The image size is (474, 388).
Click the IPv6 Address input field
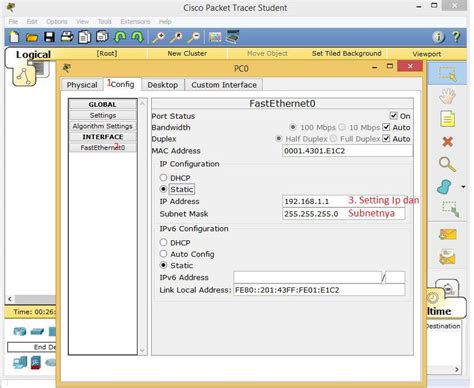point(307,277)
